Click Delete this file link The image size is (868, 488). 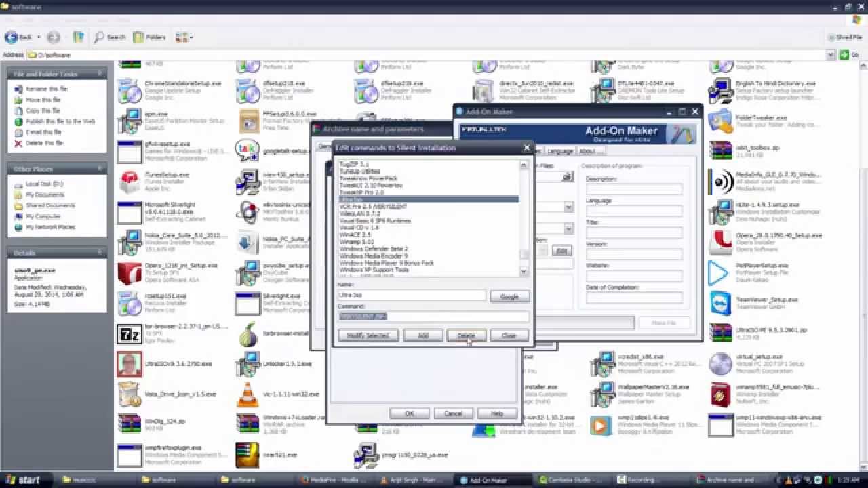[44, 143]
